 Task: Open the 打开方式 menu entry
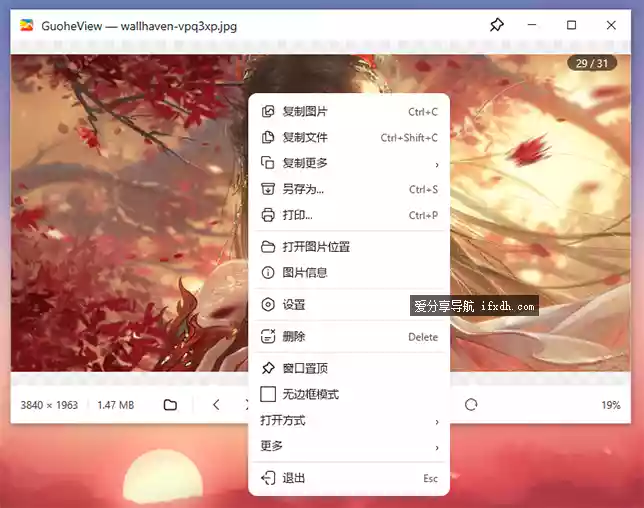tap(349, 421)
